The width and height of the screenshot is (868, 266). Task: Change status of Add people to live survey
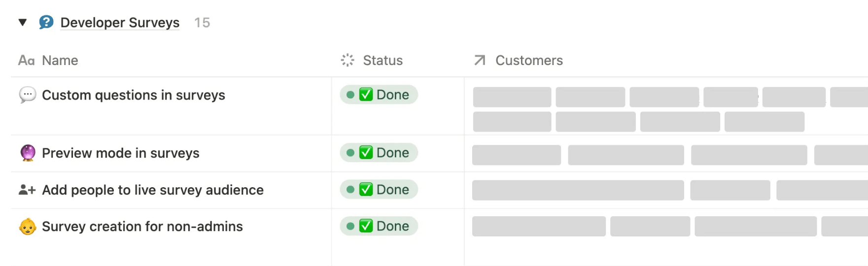(x=379, y=190)
